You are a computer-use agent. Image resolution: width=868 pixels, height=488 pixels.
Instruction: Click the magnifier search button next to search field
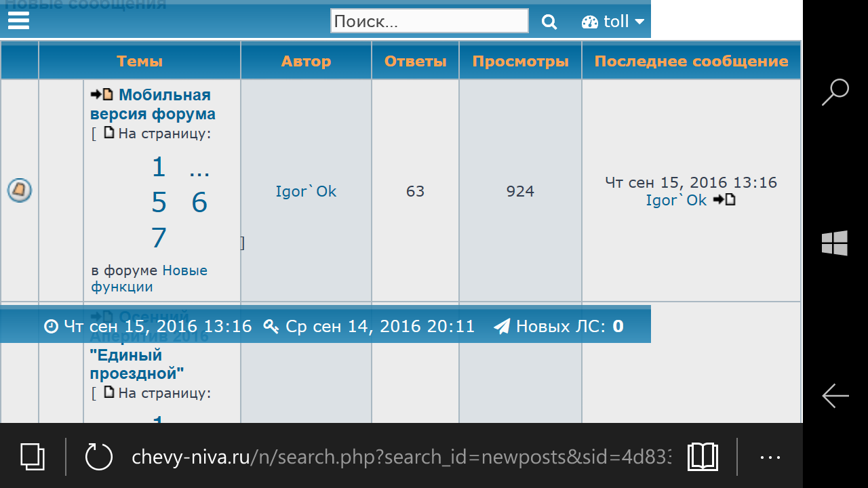[x=549, y=22]
